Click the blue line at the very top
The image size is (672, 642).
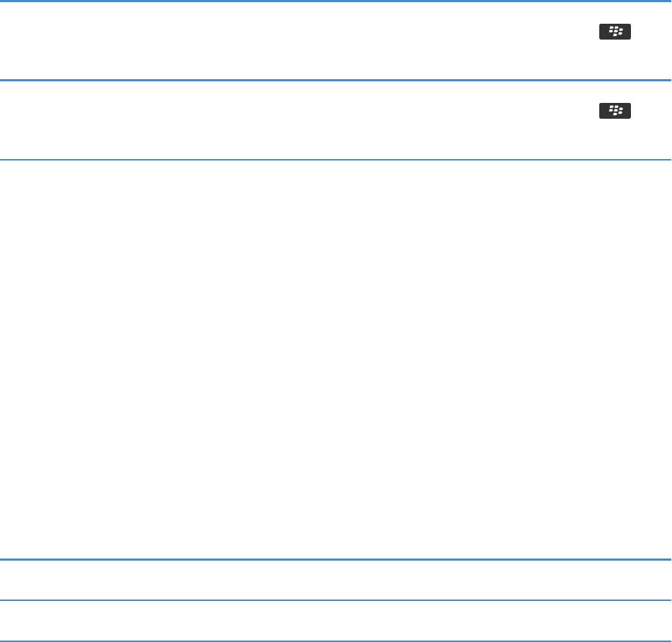point(336,1)
